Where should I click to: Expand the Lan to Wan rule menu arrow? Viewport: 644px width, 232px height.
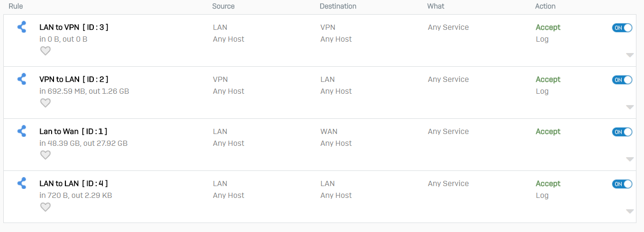coord(630,159)
